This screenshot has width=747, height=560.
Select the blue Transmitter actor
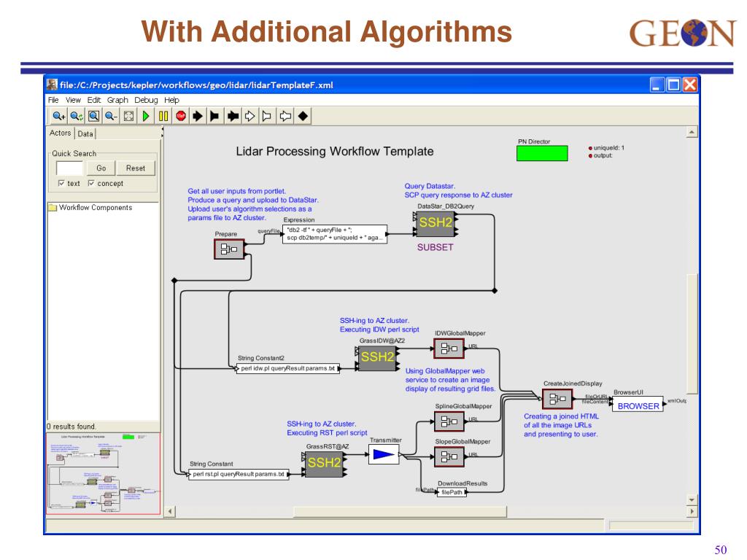tap(384, 455)
